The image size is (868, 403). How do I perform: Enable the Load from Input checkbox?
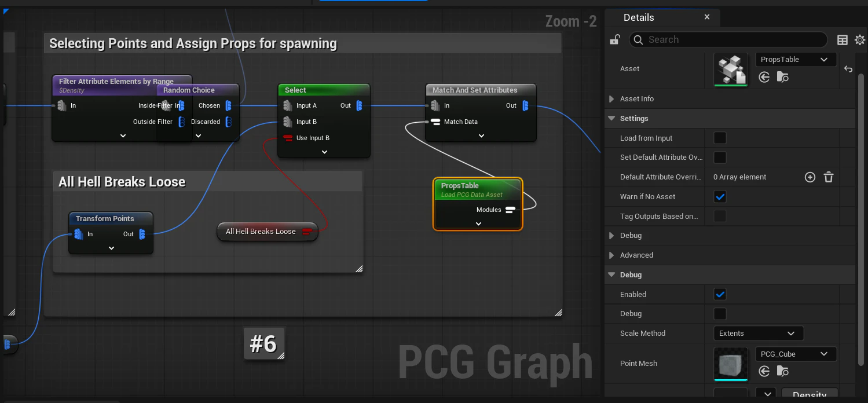pyautogui.click(x=720, y=138)
